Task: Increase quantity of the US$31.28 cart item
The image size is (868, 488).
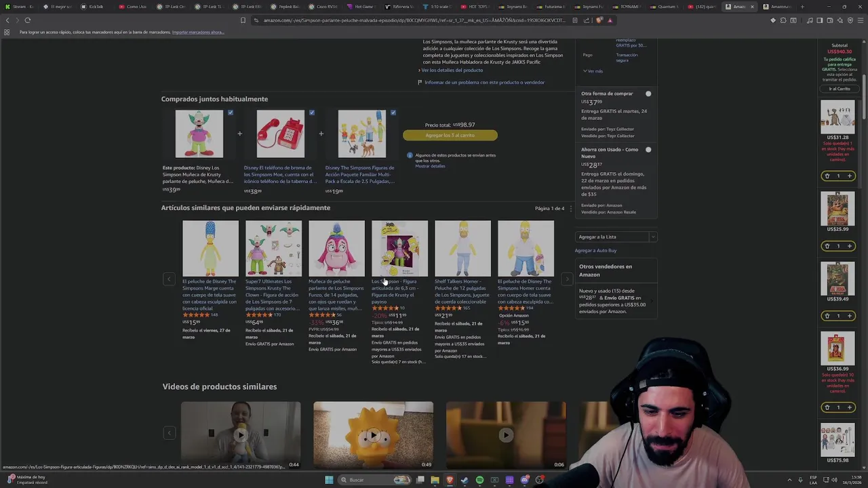Action: click(x=850, y=176)
